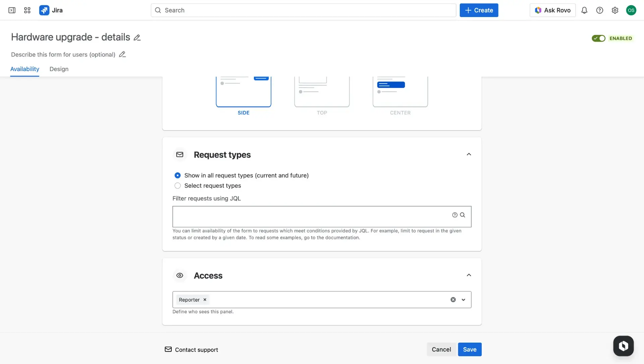Click the Request types envelope icon

(180, 155)
